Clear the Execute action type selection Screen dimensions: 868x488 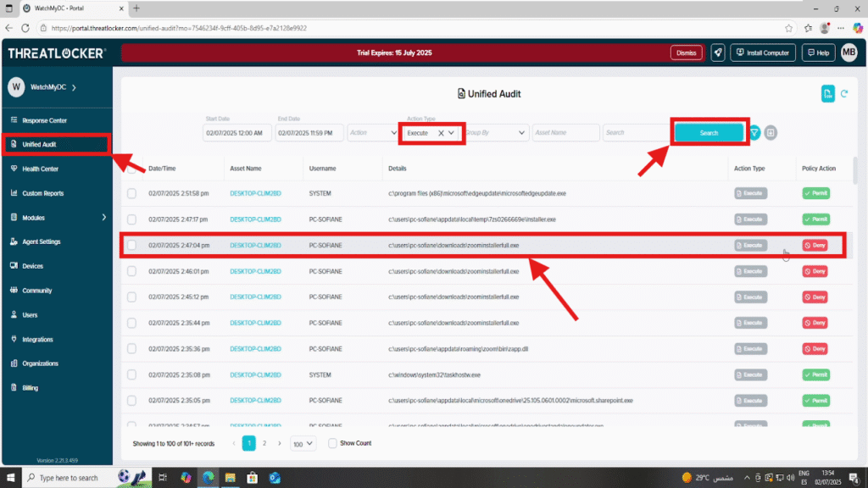pyautogui.click(x=441, y=133)
